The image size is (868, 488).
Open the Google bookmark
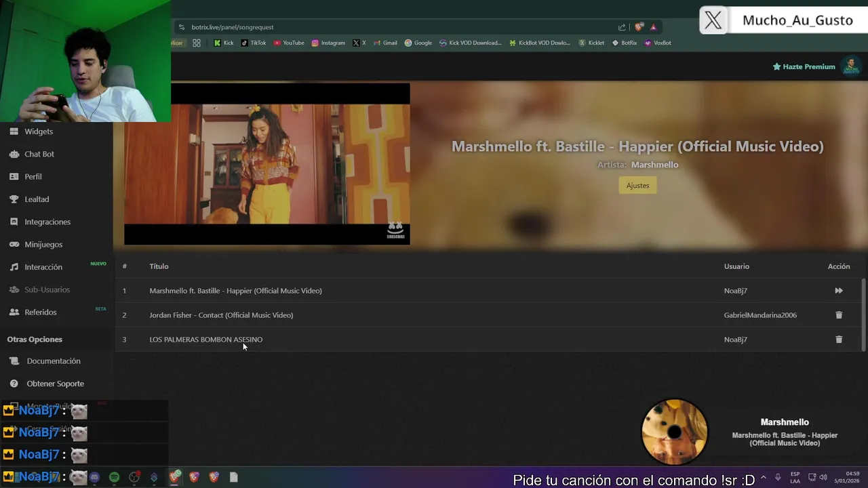point(418,43)
